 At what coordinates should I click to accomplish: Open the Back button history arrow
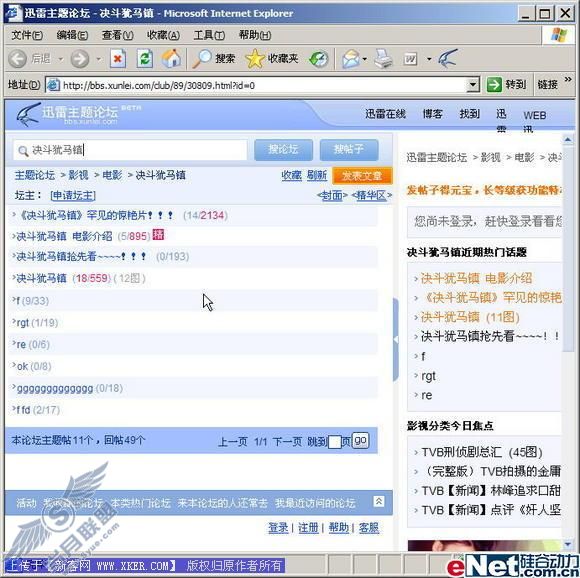[x=61, y=59]
